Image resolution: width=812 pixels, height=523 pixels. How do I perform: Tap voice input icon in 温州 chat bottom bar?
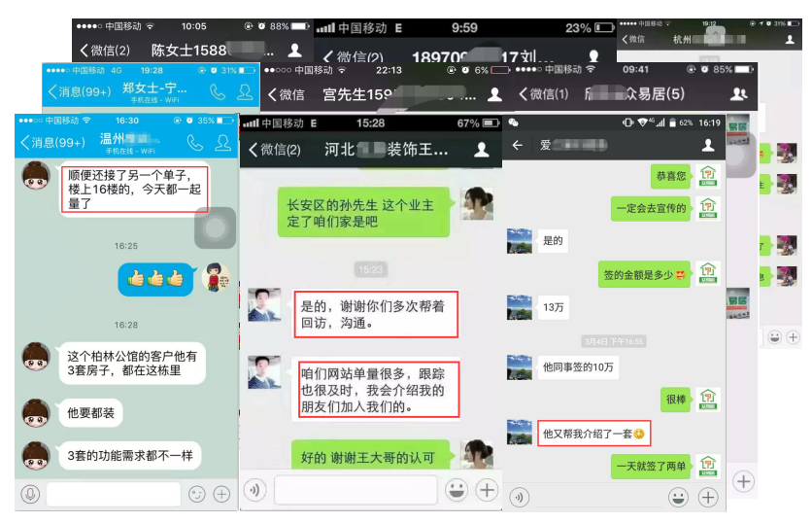pyautogui.click(x=30, y=494)
